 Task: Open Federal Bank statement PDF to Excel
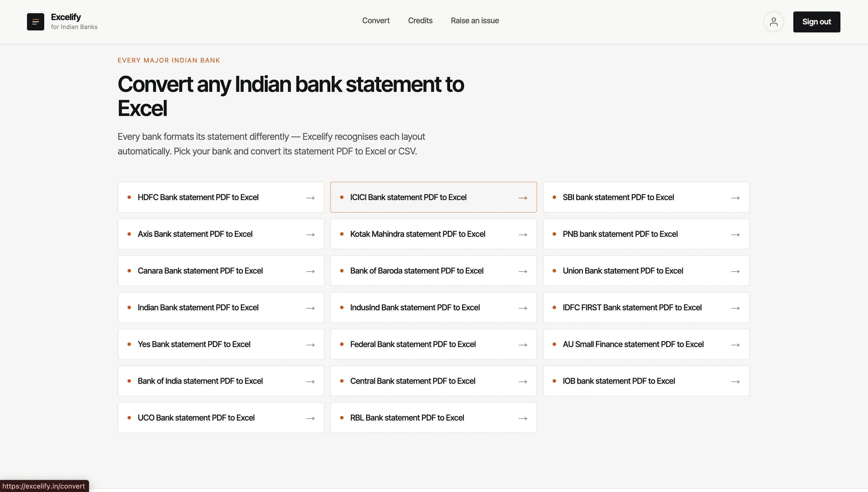point(433,344)
